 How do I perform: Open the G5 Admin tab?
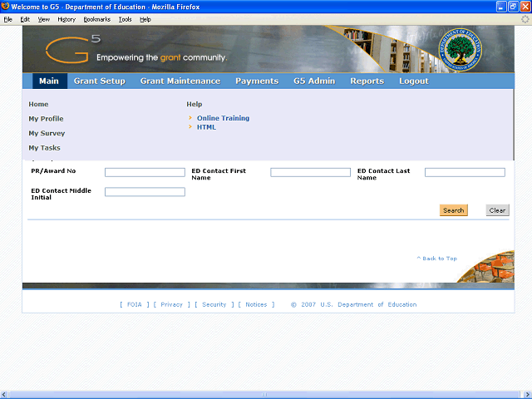pyautogui.click(x=314, y=81)
